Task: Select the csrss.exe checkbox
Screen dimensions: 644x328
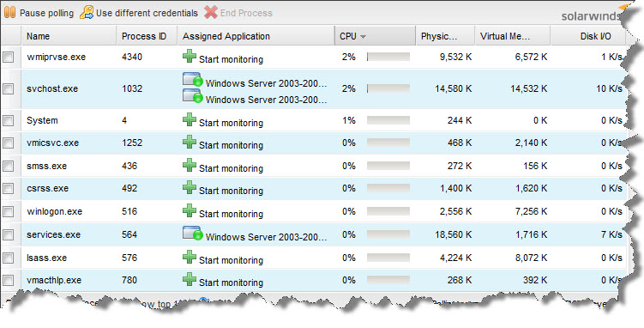Action: pos(9,188)
